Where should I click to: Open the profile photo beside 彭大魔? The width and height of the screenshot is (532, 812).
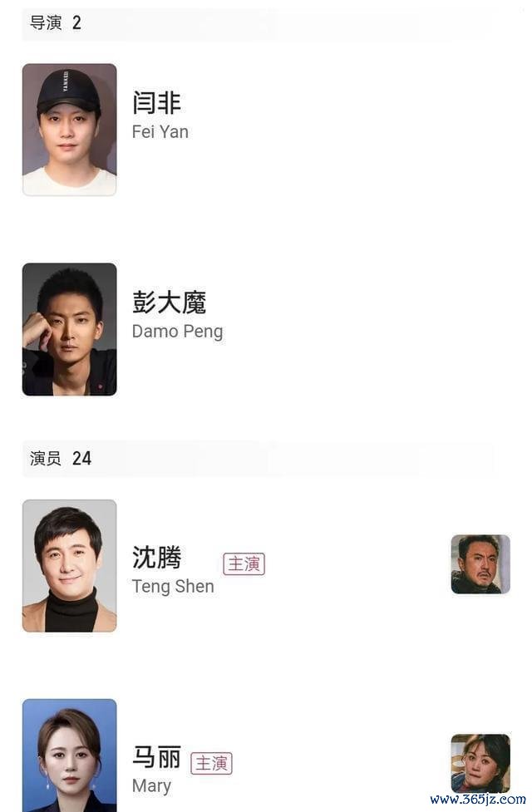tap(70, 329)
